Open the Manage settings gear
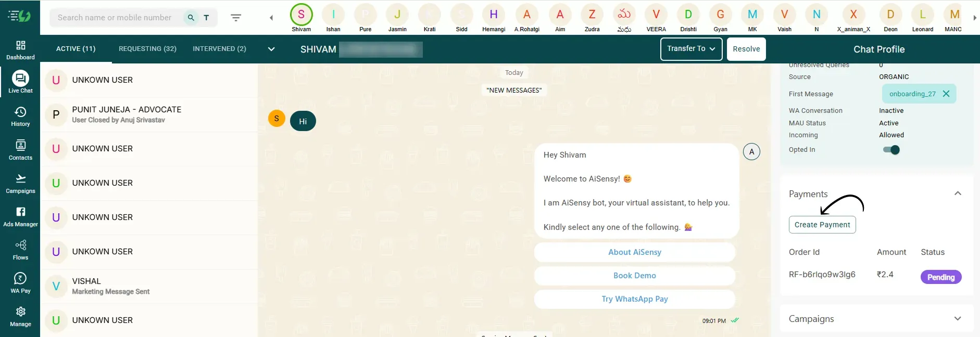 (x=20, y=316)
